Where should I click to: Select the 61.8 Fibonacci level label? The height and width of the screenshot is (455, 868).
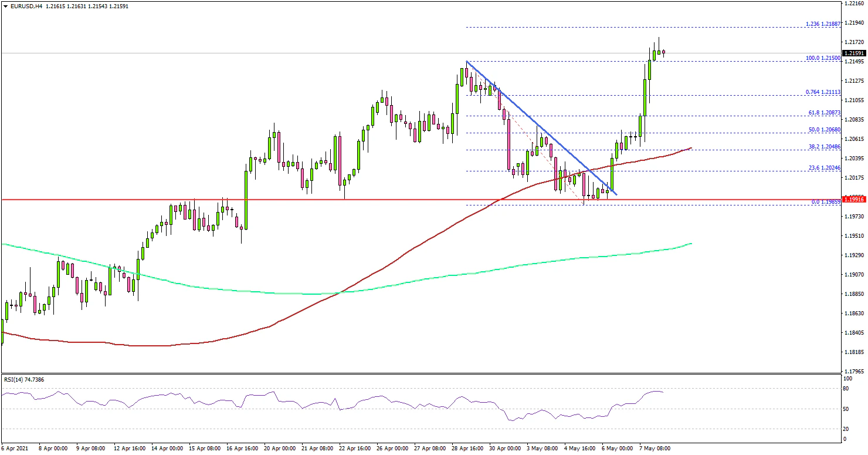click(824, 112)
